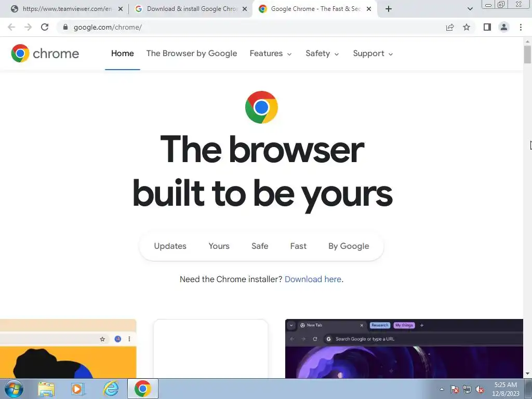Open the Home navigation item
The image size is (532, 399).
(x=123, y=54)
